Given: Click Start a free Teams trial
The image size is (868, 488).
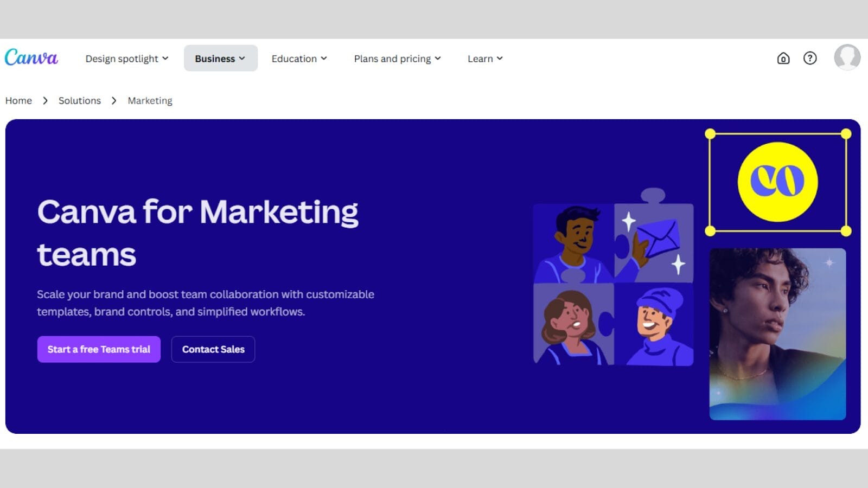Looking at the screenshot, I should pos(99,349).
